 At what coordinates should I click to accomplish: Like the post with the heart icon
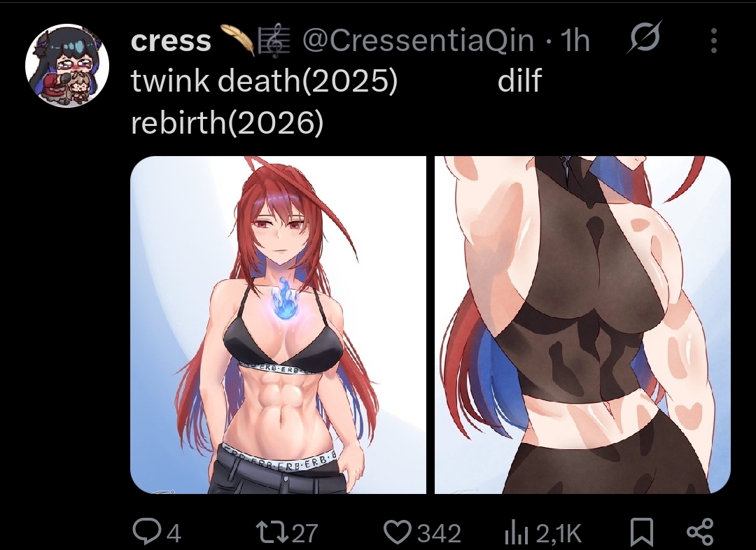click(398, 533)
